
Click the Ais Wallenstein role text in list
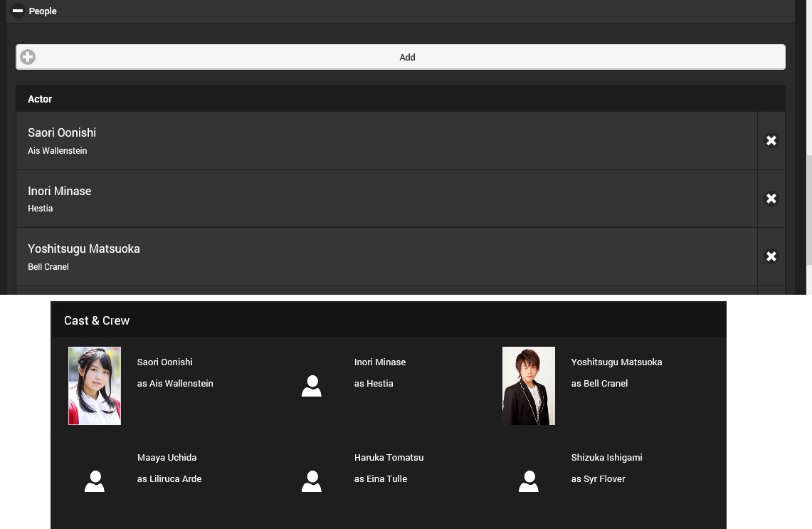(58, 151)
